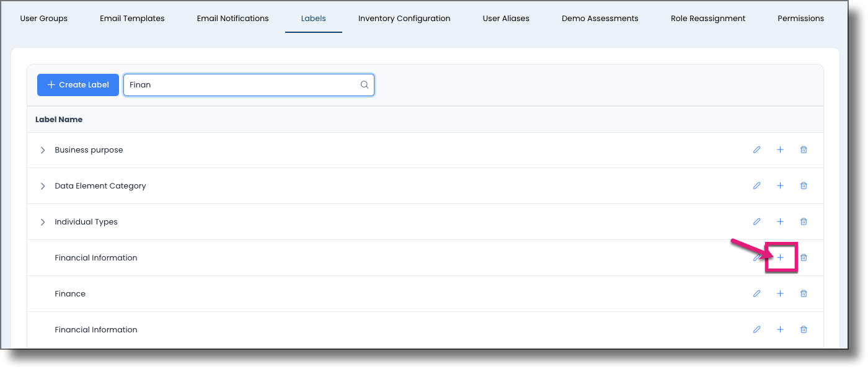Image resolution: width=868 pixels, height=369 pixels.
Task: Open the Email Templates tab
Action: click(x=132, y=19)
